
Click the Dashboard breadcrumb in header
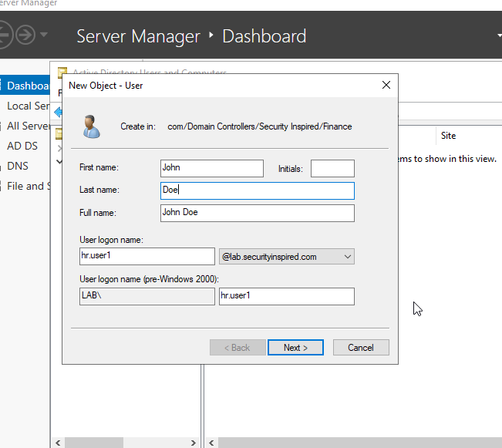(x=264, y=36)
